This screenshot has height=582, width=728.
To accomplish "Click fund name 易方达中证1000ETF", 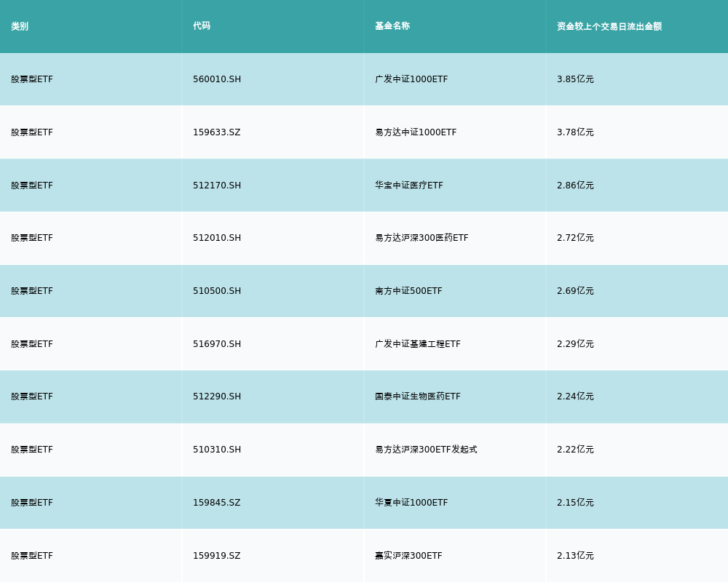I will pyautogui.click(x=416, y=132).
